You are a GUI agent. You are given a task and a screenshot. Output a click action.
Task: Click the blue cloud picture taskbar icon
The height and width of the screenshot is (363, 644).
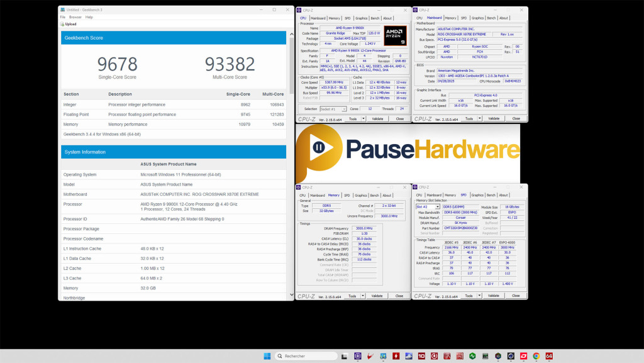point(409,356)
